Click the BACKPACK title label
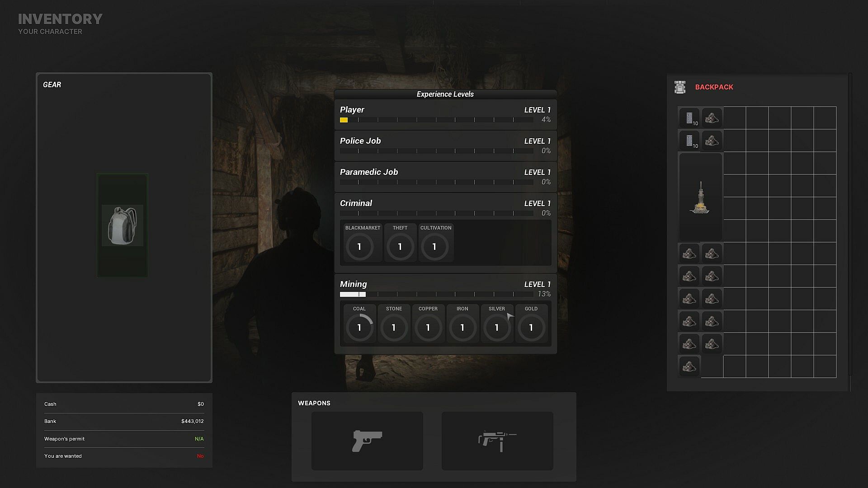868x488 pixels. pos(714,87)
